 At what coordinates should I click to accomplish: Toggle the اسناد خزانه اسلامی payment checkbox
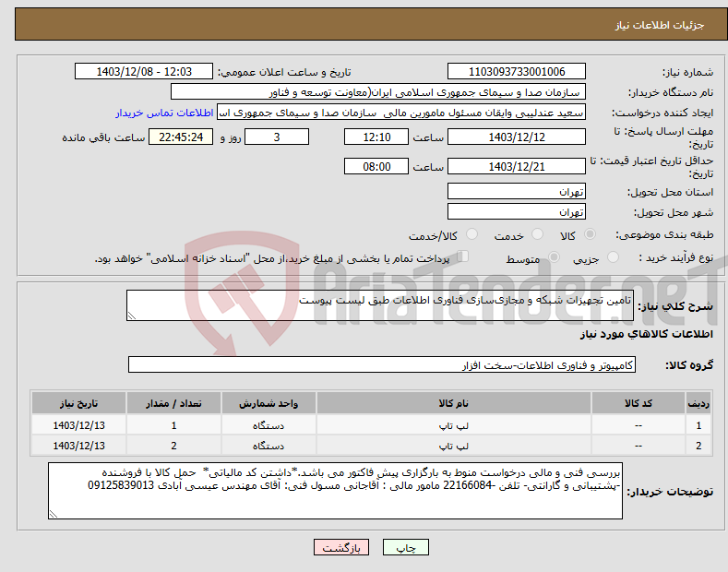click(x=463, y=256)
